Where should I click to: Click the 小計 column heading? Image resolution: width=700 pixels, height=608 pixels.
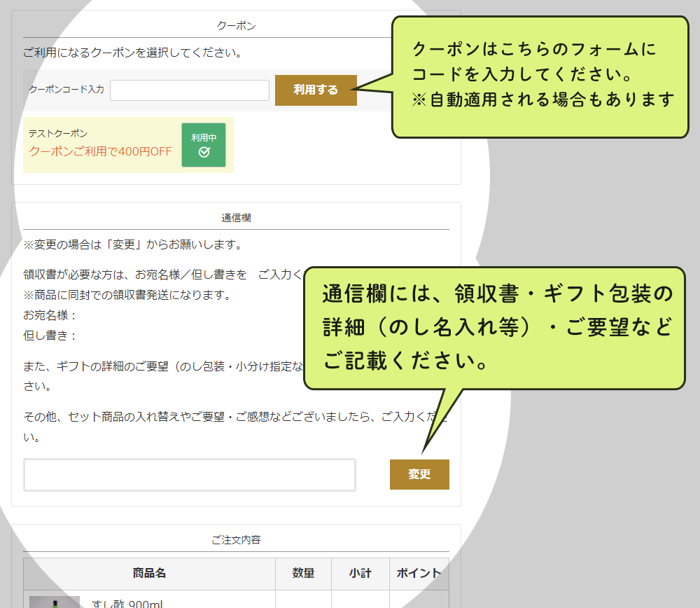tap(360, 573)
